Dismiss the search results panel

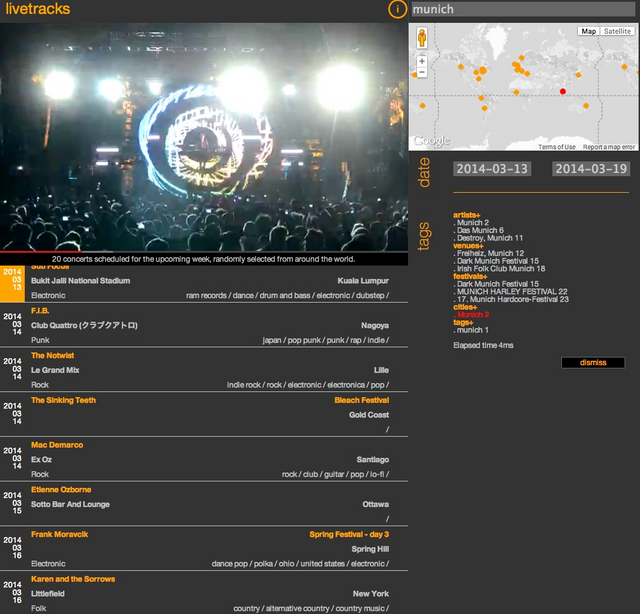click(593, 363)
